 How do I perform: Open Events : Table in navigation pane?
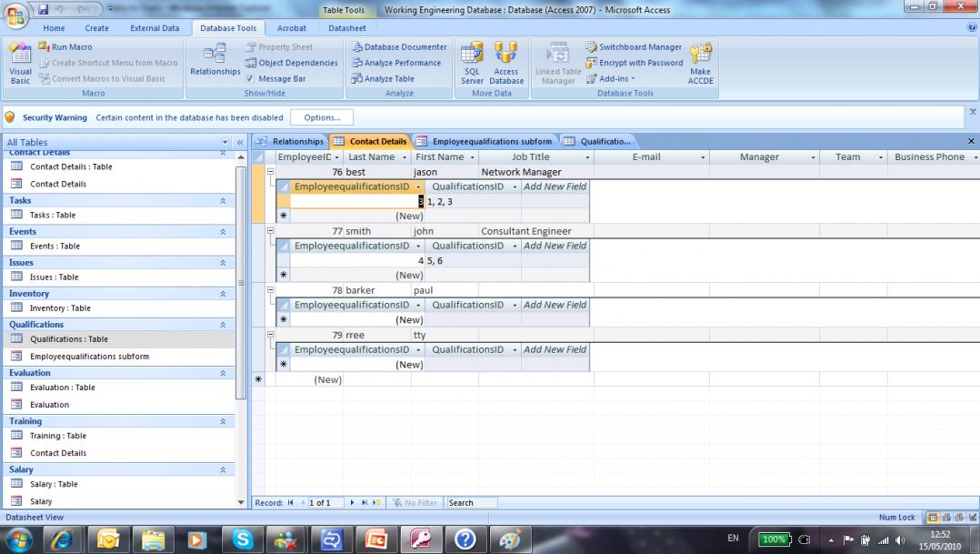(x=55, y=247)
